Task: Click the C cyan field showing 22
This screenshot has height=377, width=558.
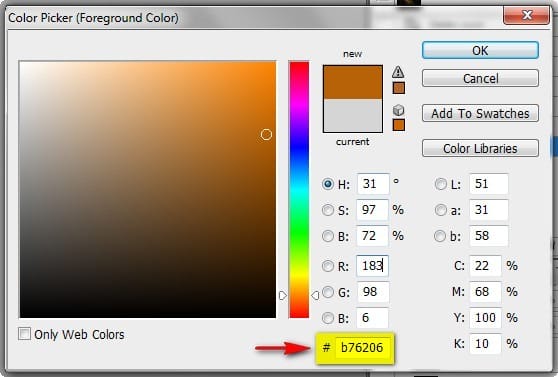Action: pos(485,266)
